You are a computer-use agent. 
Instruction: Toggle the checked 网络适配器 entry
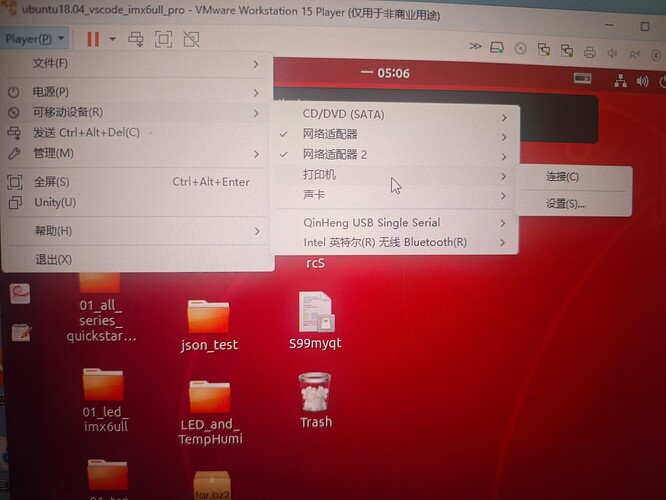coord(395,135)
